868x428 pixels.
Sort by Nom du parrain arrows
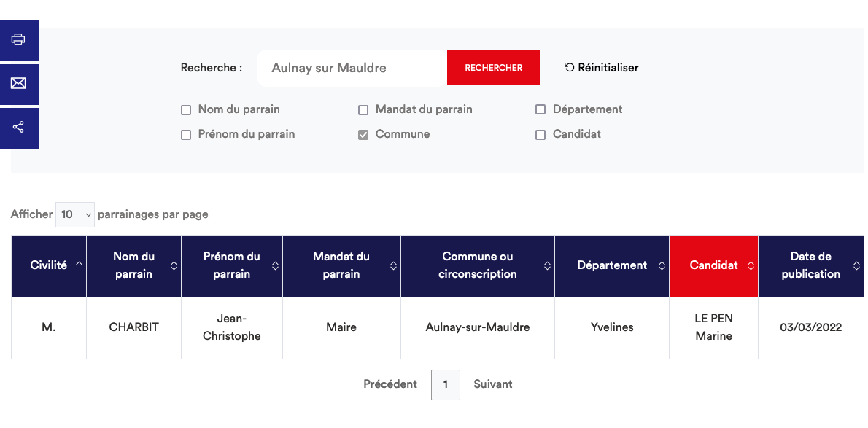[x=174, y=265]
